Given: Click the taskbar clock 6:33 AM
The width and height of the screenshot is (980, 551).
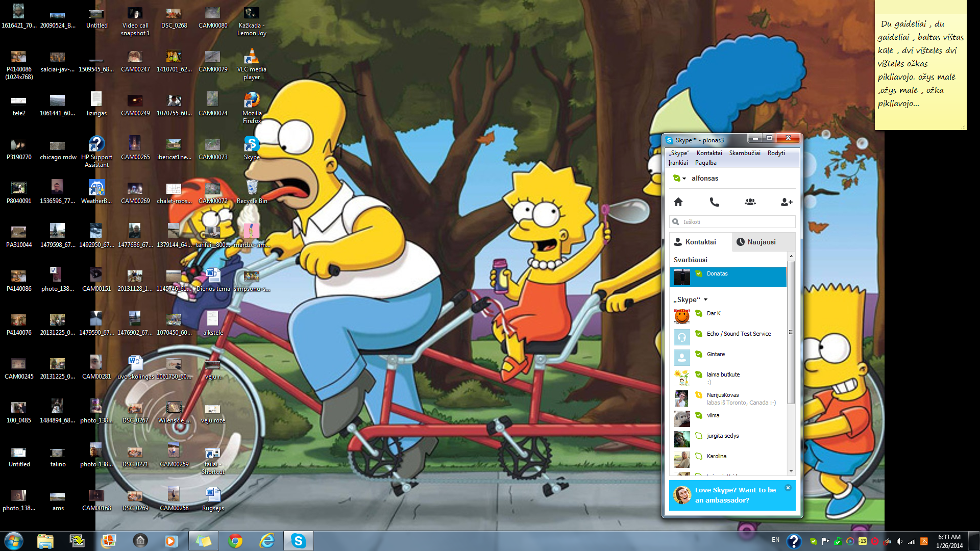Looking at the screenshot, I should [949, 537].
